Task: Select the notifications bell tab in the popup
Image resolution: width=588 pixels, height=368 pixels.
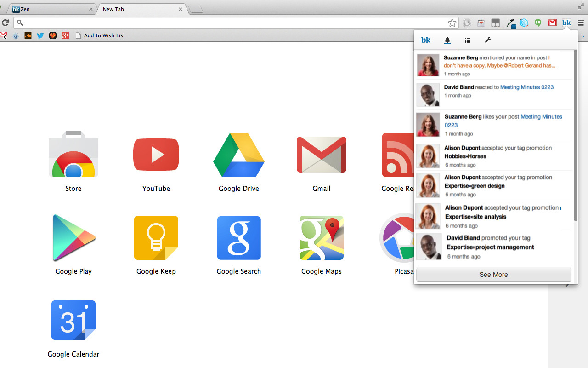Action: click(x=447, y=40)
